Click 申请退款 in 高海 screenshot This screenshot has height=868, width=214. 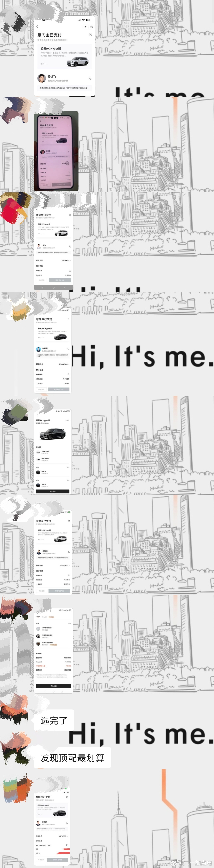(x=42, y=280)
